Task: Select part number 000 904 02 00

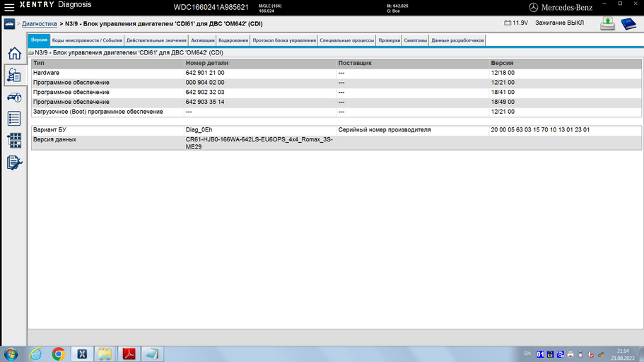Action: coord(205,83)
